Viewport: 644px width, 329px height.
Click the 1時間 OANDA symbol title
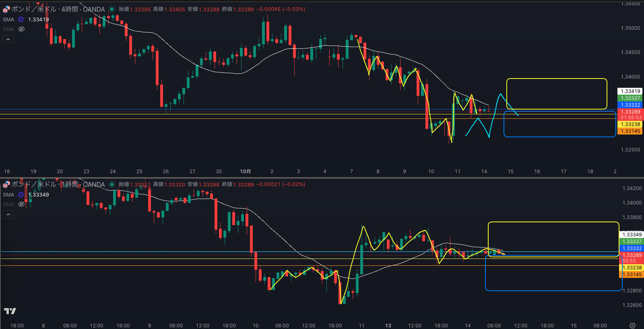coord(58,184)
